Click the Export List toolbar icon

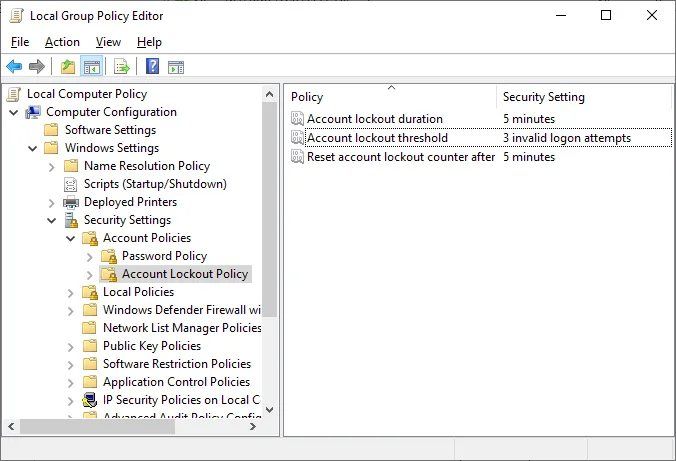pyautogui.click(x=122, y=67)
